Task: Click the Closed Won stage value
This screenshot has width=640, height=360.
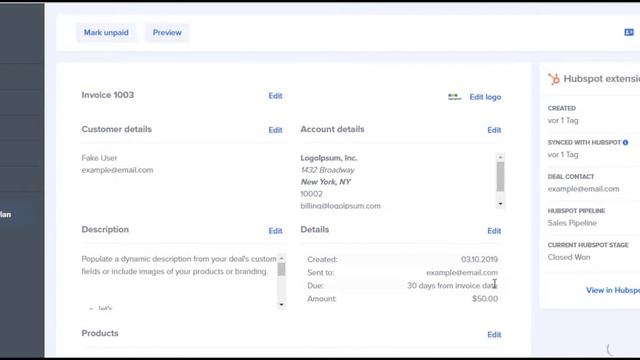Action: coord(569,258)
